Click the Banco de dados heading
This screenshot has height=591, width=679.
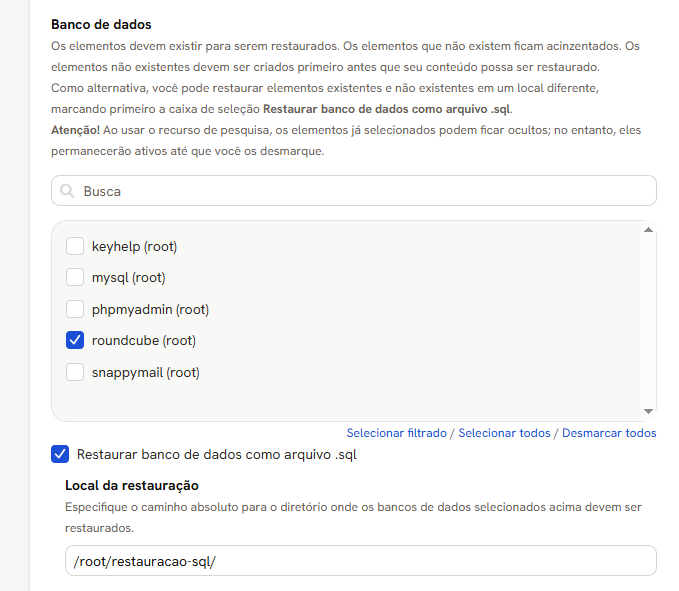[x=101, y=24]
